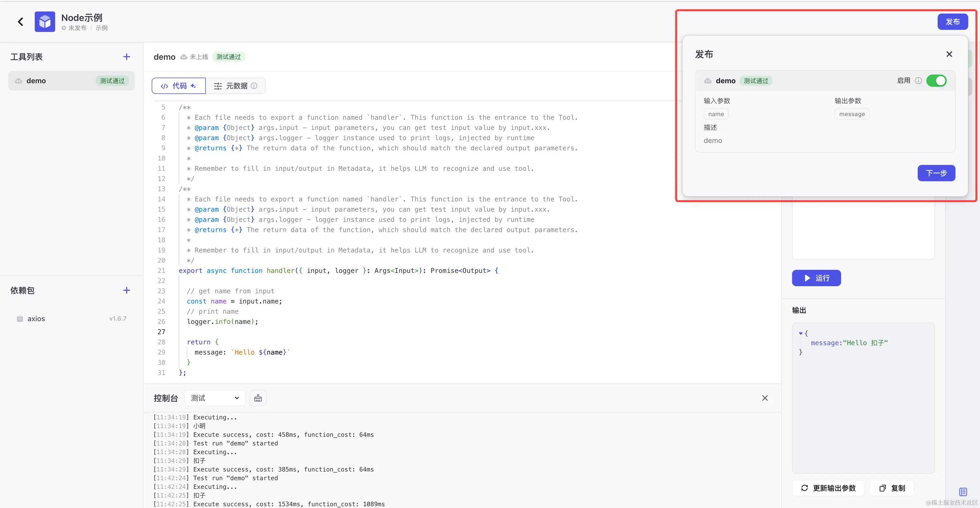Open the 测试 console dropdown

[x=215, y=398]
